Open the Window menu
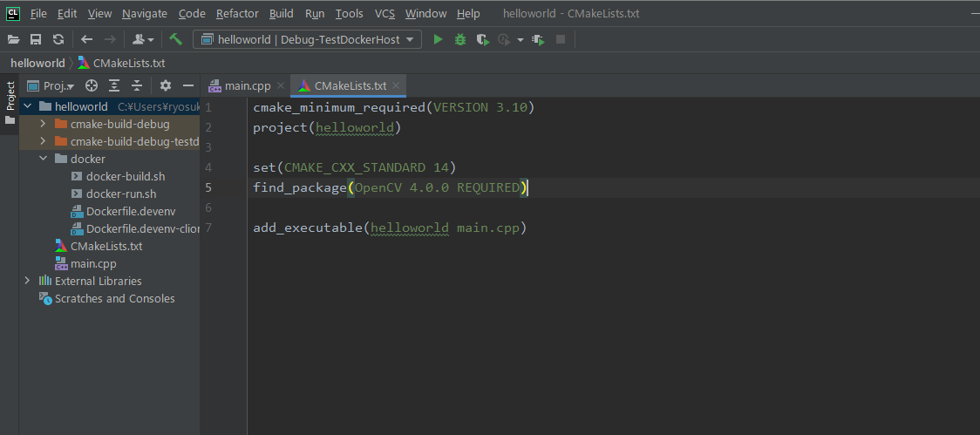 425,13
